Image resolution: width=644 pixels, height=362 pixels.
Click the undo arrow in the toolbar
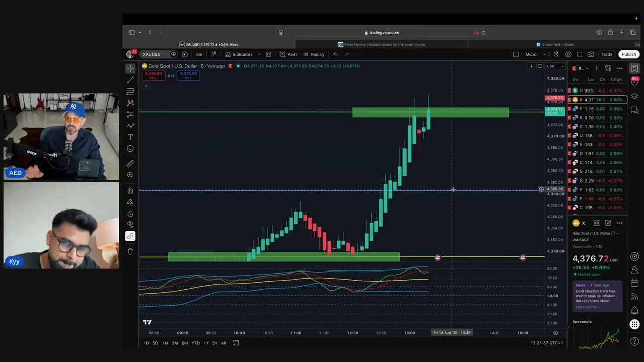pos(335,54)
